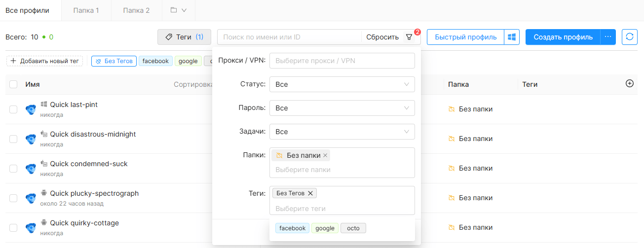Select octo from tag dropdown options
This screenshot has width=644, height=248.
pos(353,228)
